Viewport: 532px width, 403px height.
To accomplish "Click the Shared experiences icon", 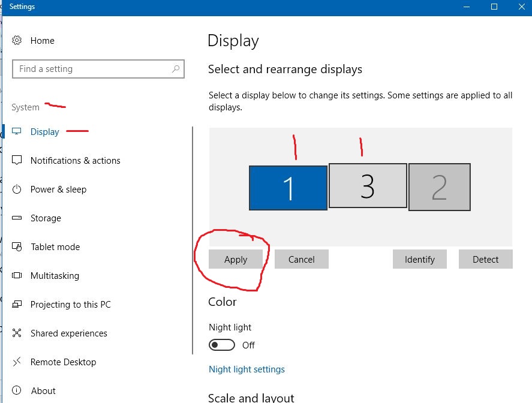I will pyautogui.click(x=17, y=333).
